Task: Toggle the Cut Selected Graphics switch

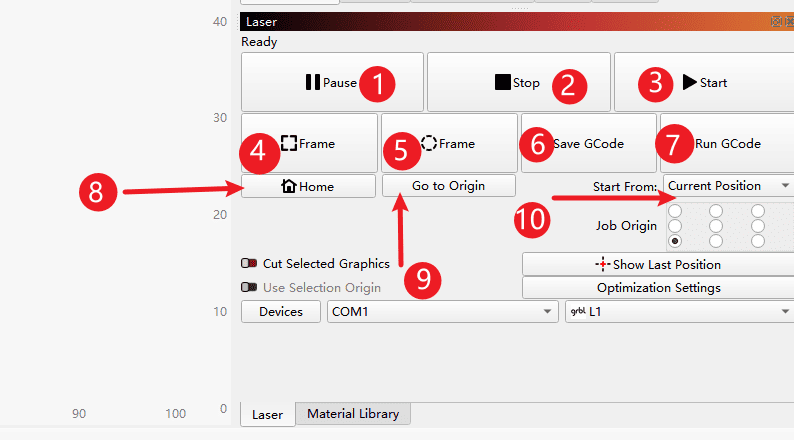Action: (x=250, y=264)
